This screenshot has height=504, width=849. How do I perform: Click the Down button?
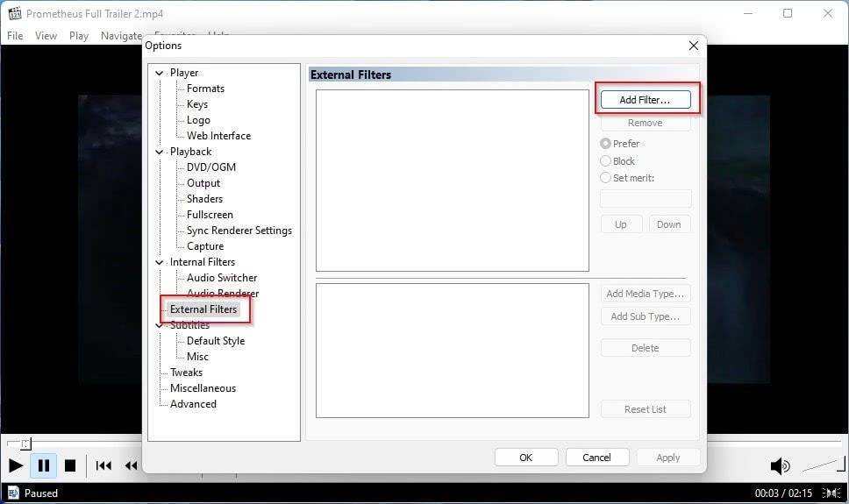[x=669, y=224]
